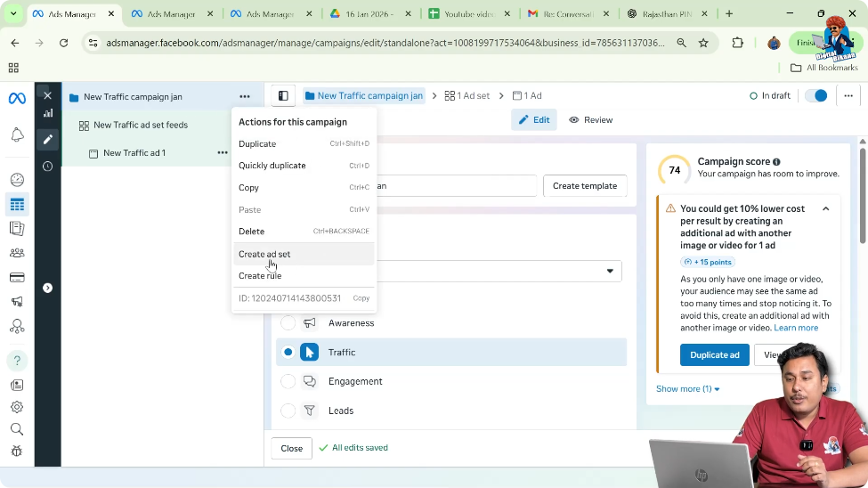This screenshot has height=488, width=868.
Task: Open the campaign three-dot menu
Action: pyautogui.click(x=245, y=96)
